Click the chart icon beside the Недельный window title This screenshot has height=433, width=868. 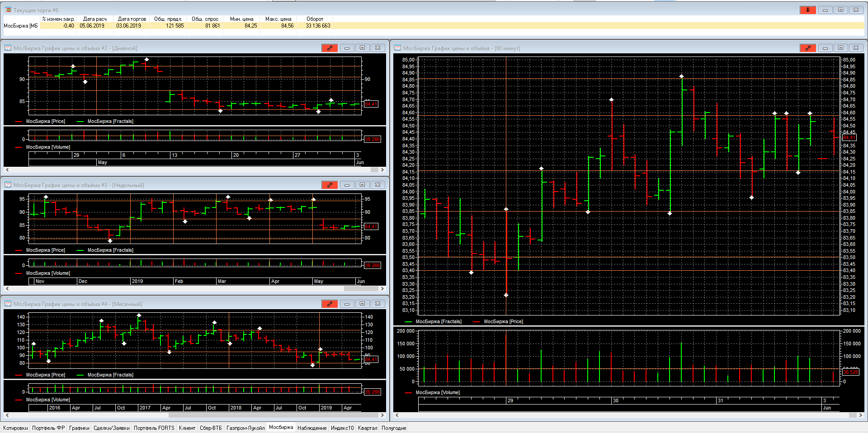[x=8, y=185]
